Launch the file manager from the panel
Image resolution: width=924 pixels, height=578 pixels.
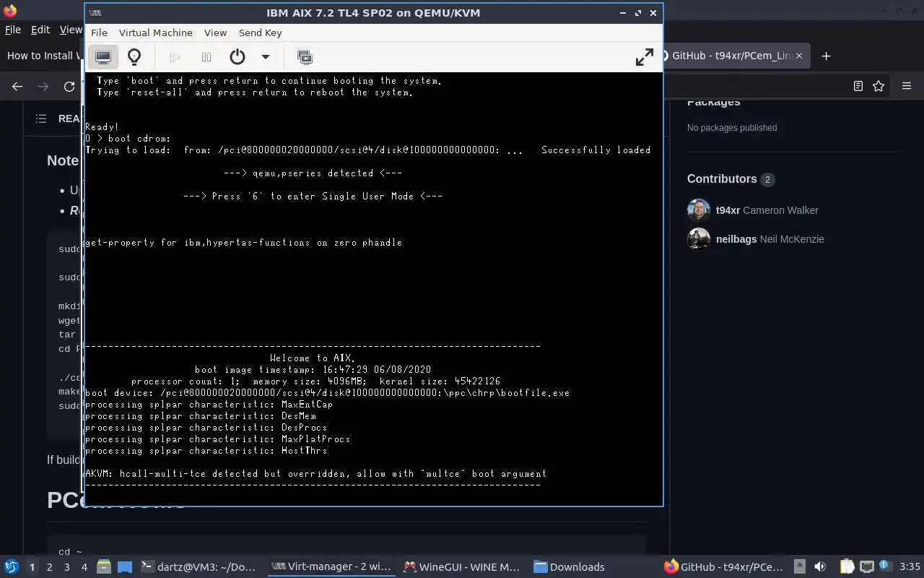coord(103,567)
